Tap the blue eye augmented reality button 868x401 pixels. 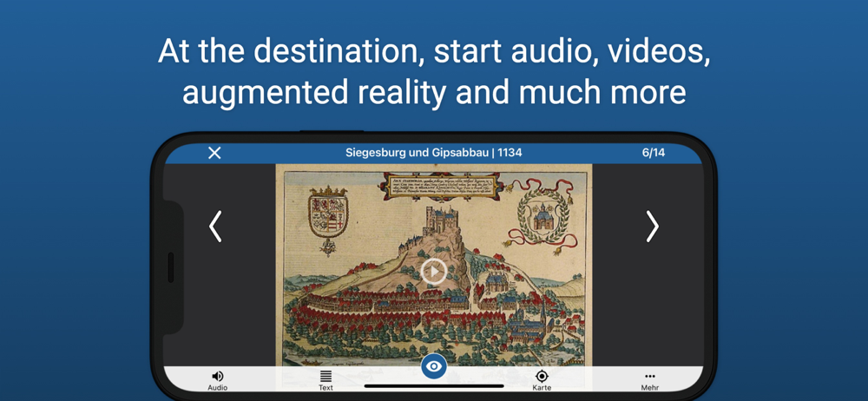point(434,366)
